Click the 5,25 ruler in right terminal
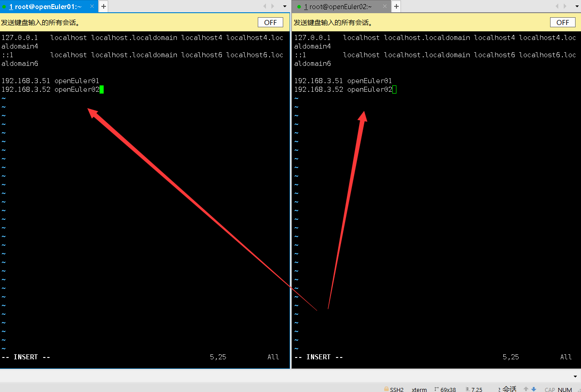The height and width of the screenshot is (392, 581). pyautogui.click(x=511, y=357)
